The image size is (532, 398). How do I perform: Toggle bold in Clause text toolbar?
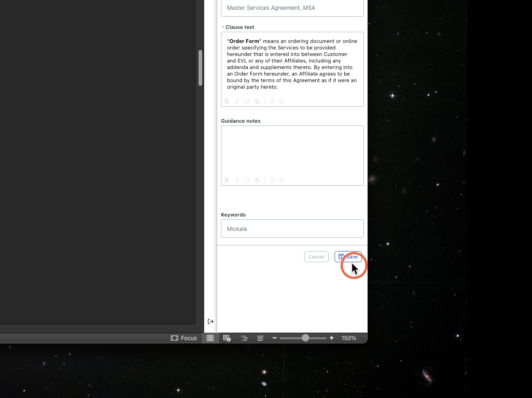227,101
